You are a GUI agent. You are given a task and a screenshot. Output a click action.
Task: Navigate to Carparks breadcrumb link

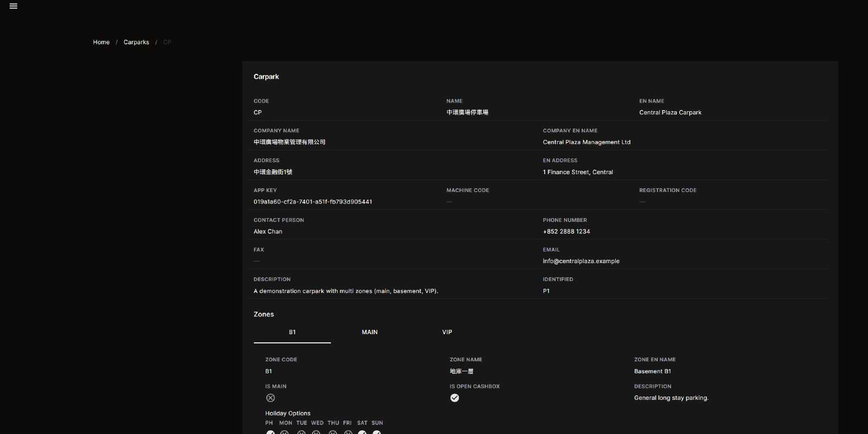click(136, 42)
